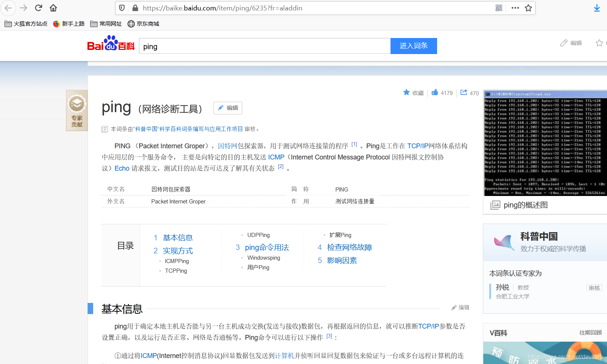
Task: Click the share icon showing 470
Action: (464, 92)
